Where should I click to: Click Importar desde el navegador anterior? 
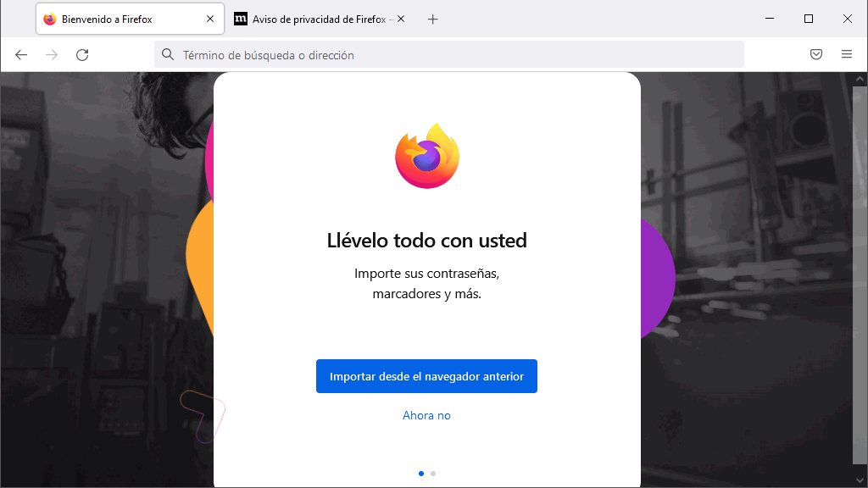pyautogui.click(x=427, y=376)
